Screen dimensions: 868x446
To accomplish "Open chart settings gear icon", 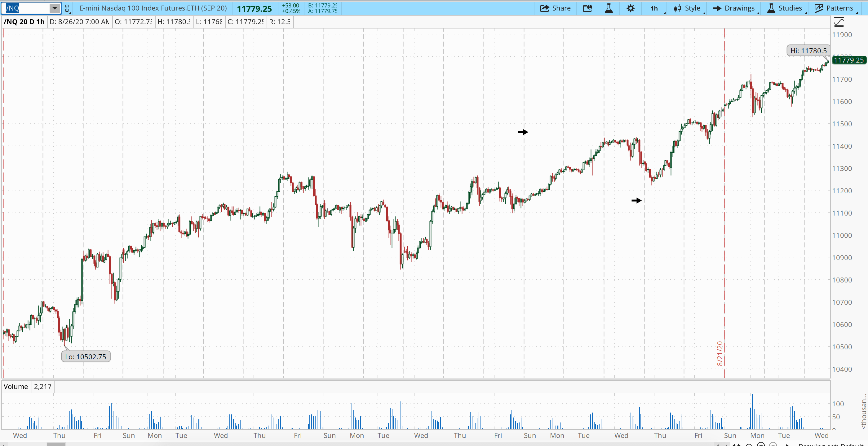I will tap(631, 8).
